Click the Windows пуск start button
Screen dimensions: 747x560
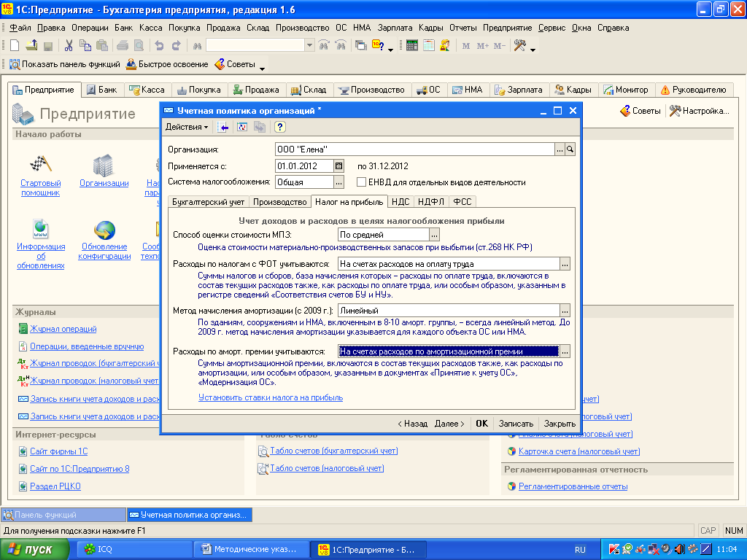[x=34, y=550]
